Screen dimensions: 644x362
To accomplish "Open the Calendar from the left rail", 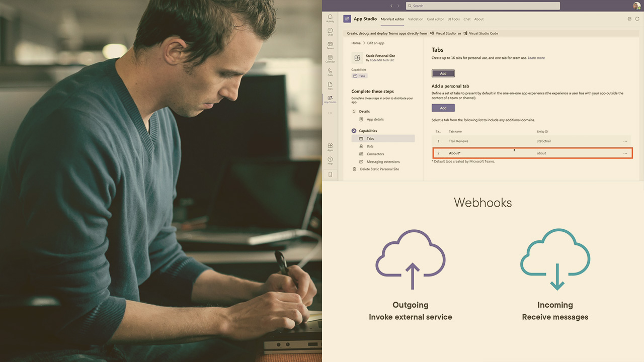I will tap(330, 59).
